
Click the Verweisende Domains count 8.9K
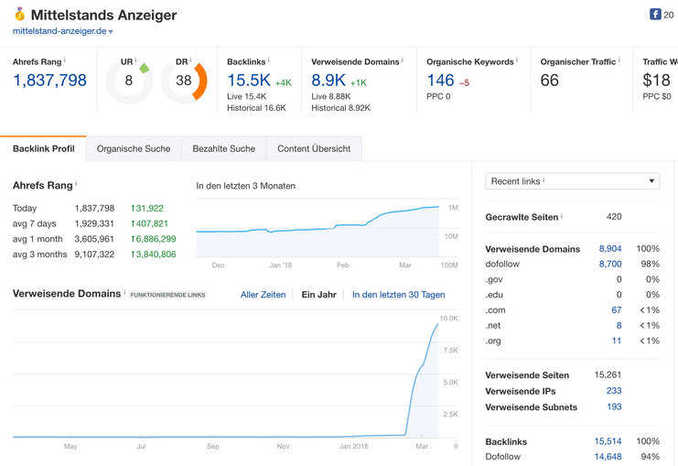[x=329, y=80]
